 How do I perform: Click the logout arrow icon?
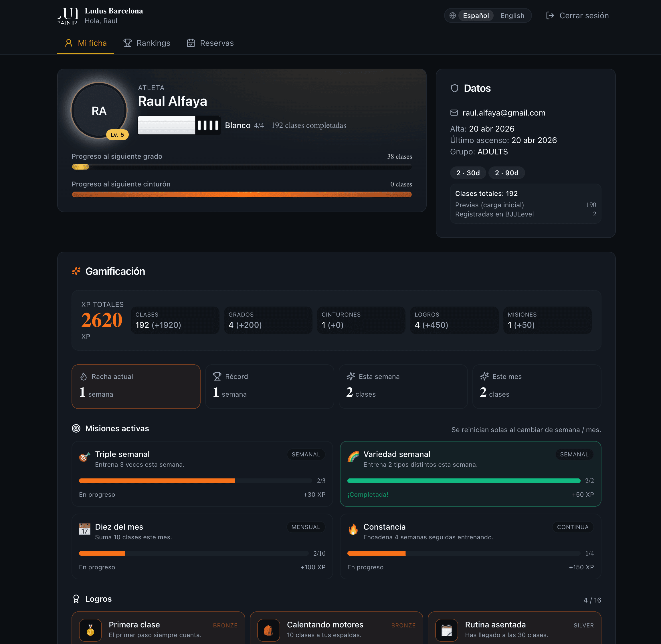point(550,15)
